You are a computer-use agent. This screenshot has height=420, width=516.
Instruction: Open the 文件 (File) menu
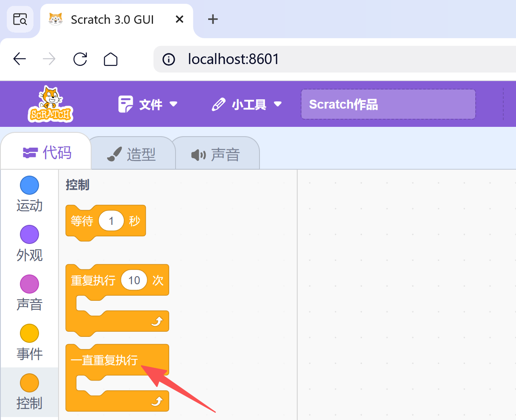click(x=148, y=104)
